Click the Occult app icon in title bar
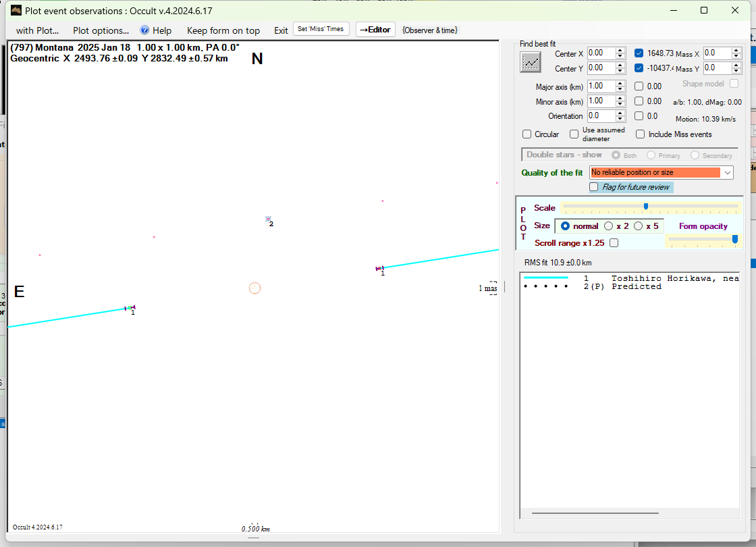 (x=16, y=10)
